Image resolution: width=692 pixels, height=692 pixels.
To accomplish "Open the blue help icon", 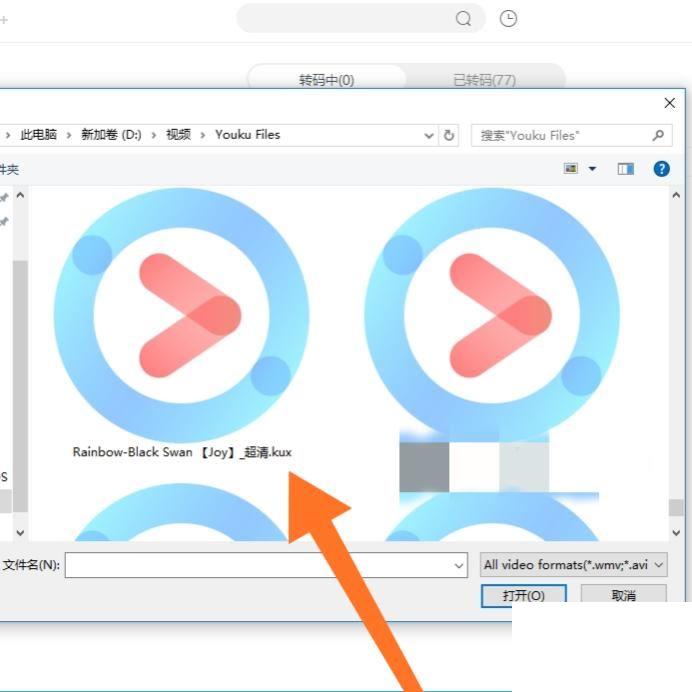I will click(x=662, y=169).
